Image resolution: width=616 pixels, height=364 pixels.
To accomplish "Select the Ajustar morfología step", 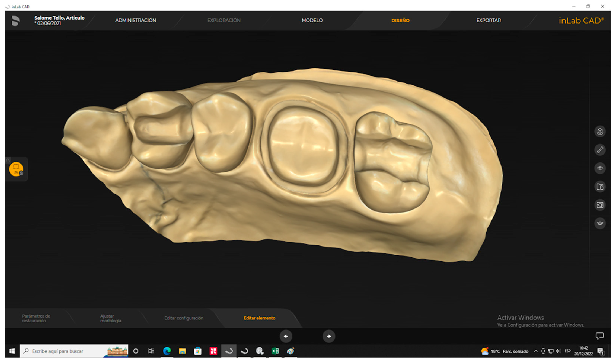I will (x=111, y=318).
